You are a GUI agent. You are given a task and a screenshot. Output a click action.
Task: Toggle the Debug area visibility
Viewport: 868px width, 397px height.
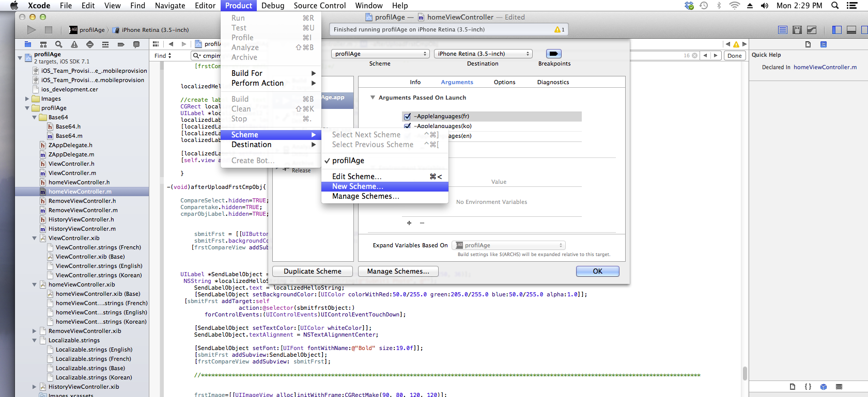coord(851,30)
